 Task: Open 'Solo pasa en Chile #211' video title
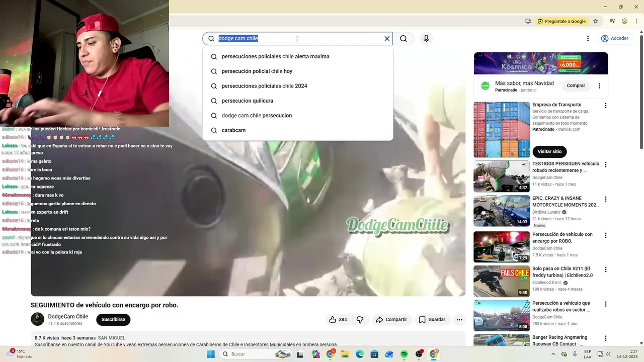pyautogui.click(x=562, y=272)
